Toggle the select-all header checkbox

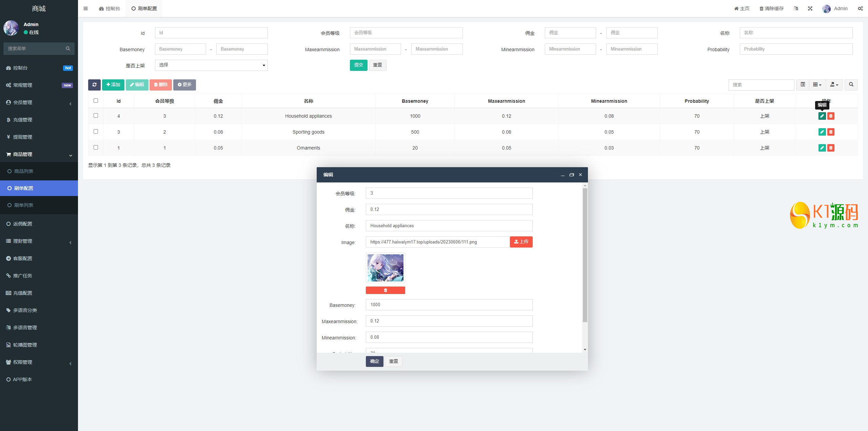[x=96, y=101]
